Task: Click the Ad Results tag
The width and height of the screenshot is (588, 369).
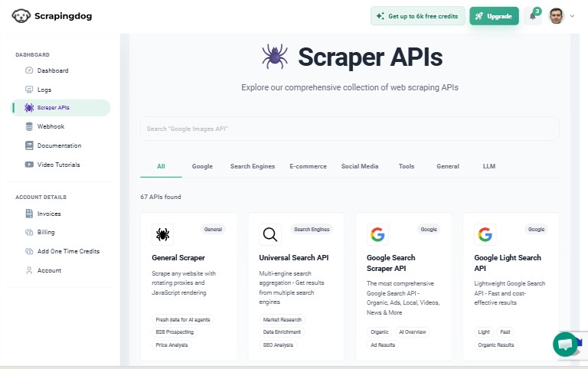Action: coord(383,345)
